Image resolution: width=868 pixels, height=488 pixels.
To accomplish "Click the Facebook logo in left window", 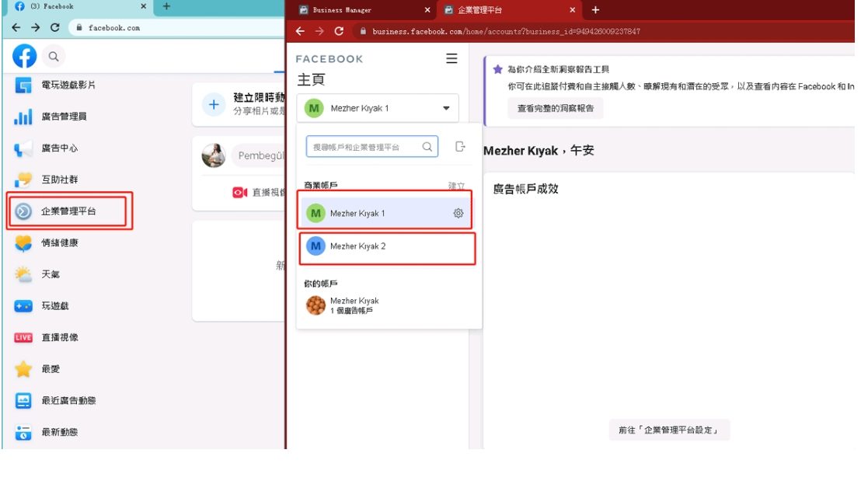I will (24, 56).
